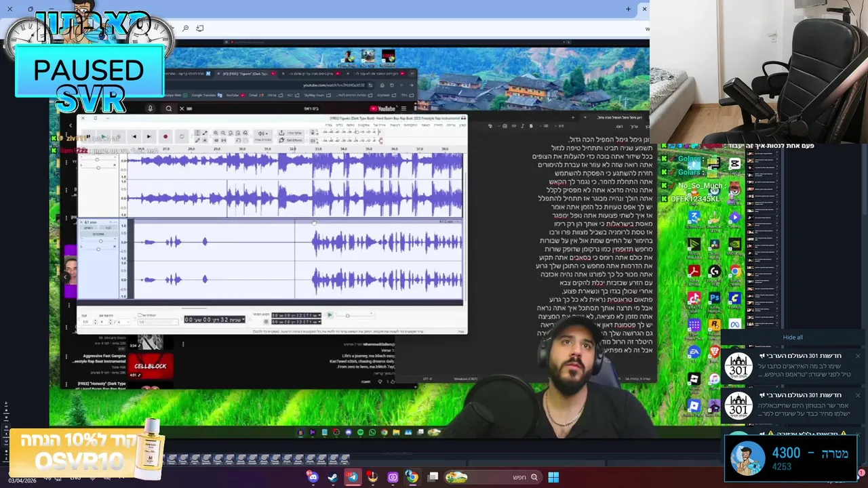
Task: Click the 32.0 mark on Audacity timeline ruler
Action: coord(293,148)
